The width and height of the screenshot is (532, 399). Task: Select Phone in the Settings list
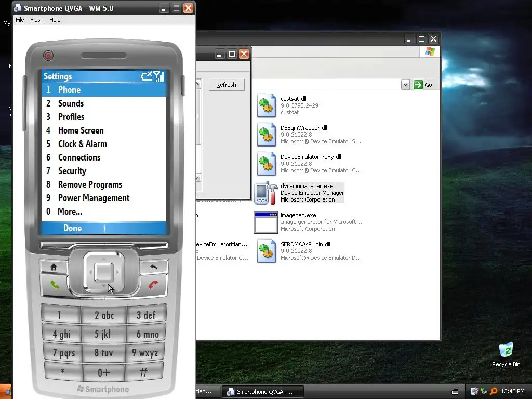104,90
